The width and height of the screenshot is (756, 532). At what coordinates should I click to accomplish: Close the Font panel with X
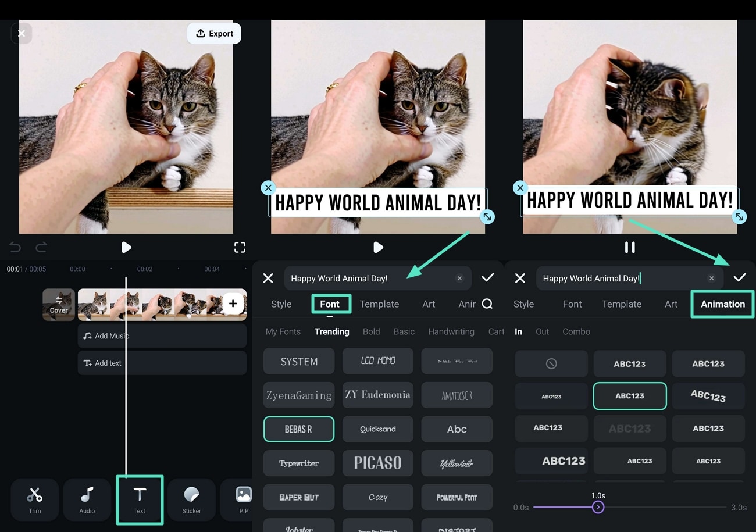coord(268,278)
